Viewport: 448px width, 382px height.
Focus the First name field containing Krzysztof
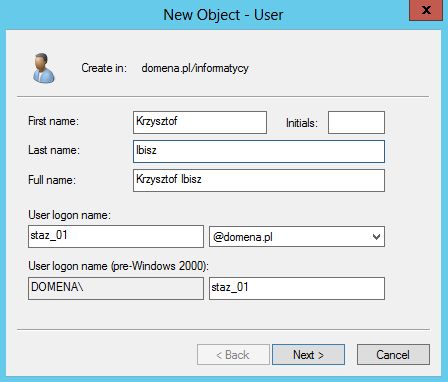[200, 122]
